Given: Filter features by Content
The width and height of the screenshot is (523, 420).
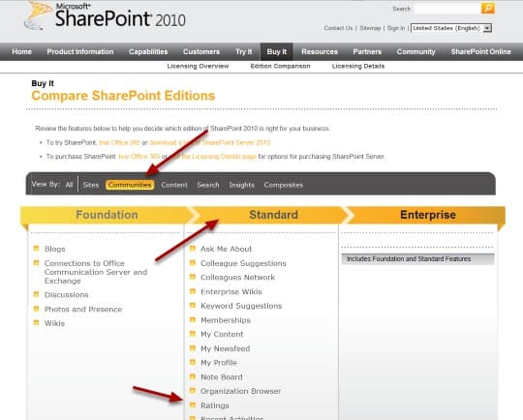Looking at the screenshot, I should [x=174, y=185].
